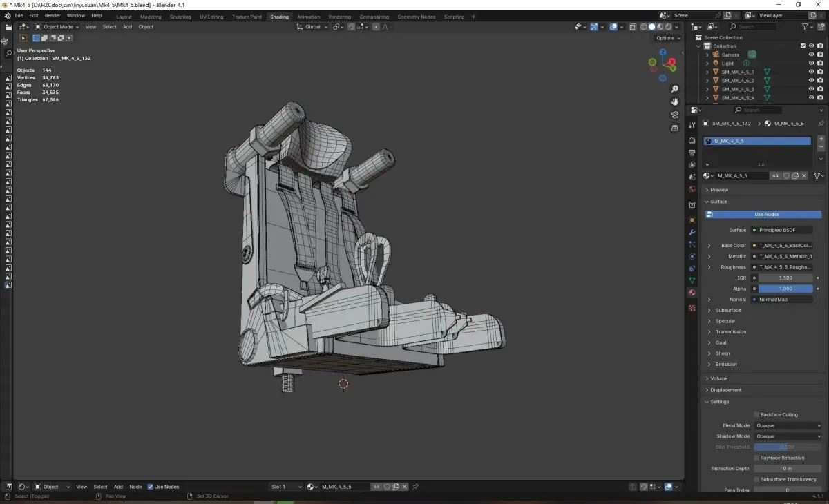Screen dimensions: 829x504
Task: Switch to orthographic view with grid icon
Action: [675, 128]
